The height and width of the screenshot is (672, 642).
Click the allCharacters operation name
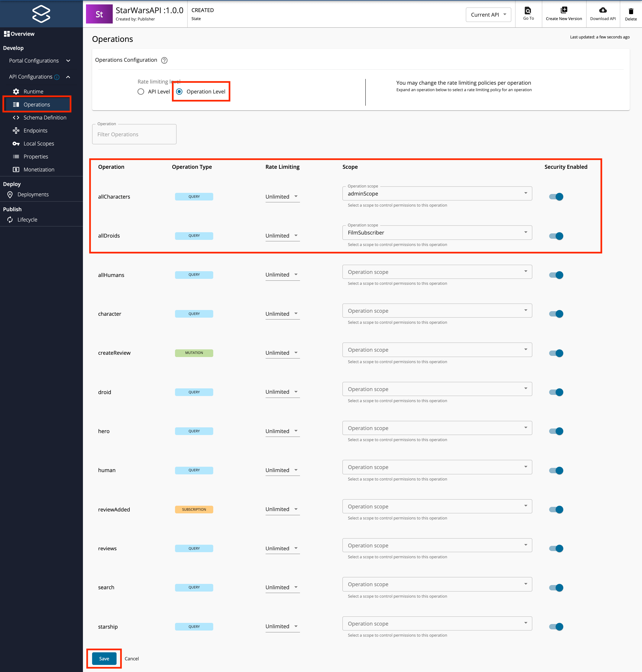[114, 196]
